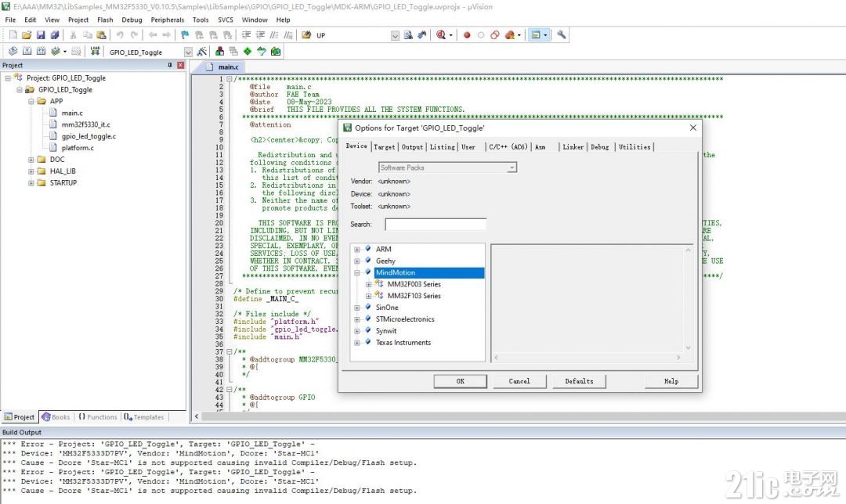Expand the HAL_LIB folder in Project tree

pos(31,171)
